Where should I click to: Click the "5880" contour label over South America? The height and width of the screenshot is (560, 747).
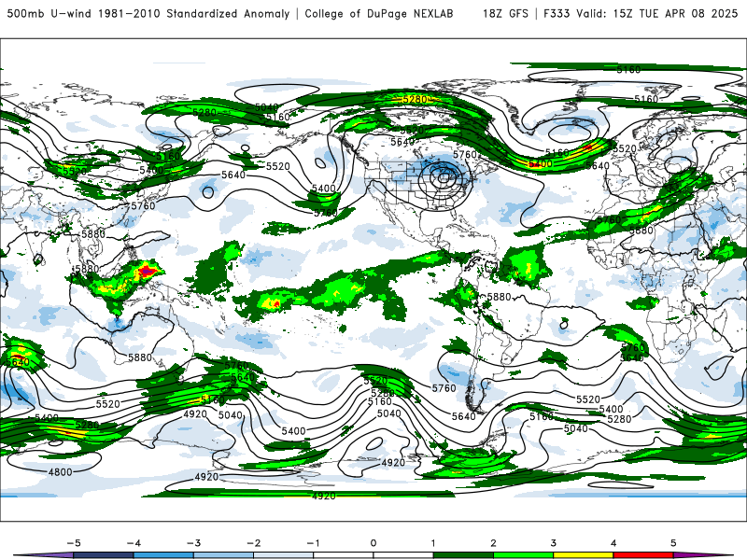point(499,297)
